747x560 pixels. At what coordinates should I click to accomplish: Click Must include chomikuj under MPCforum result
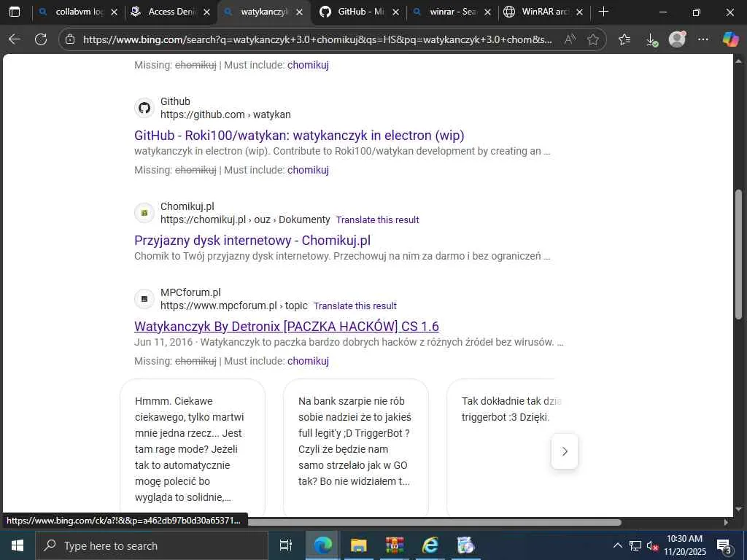308,361
